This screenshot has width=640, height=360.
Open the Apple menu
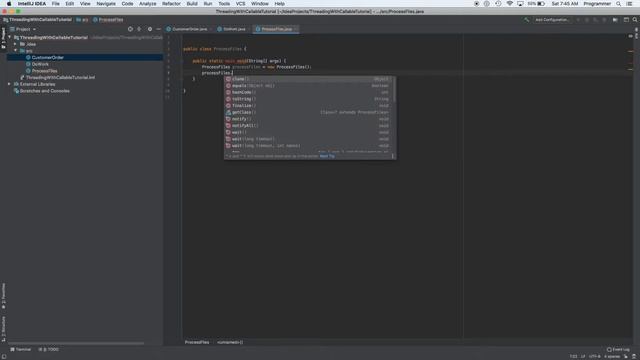tap(9, 4)
